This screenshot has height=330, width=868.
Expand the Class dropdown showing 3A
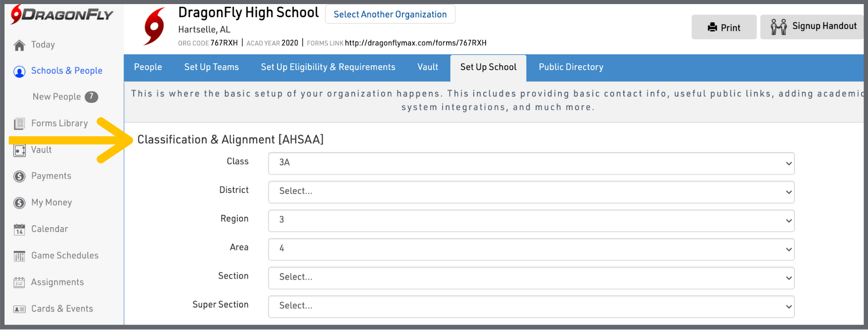coord(531,163)
